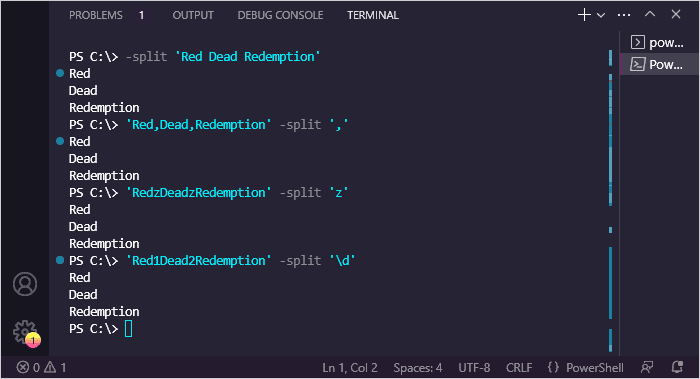This screenshot has width=700, height=379.
Task: Open the DEBUG CONSOLE tab
Action: coord(280,15)
